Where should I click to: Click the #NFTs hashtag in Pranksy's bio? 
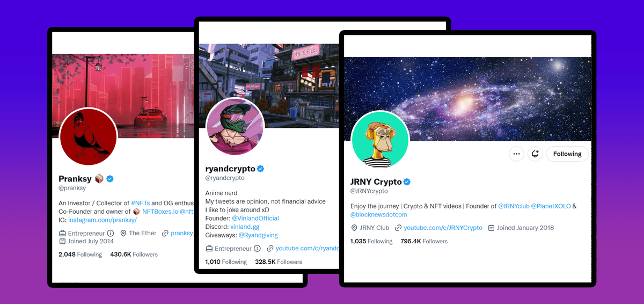[x=140, y=203]
